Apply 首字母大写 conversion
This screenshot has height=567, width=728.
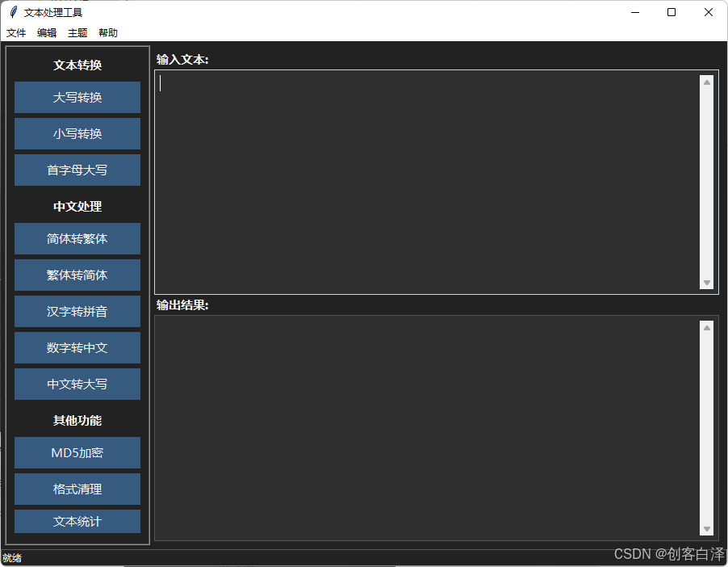click(77, 170)
